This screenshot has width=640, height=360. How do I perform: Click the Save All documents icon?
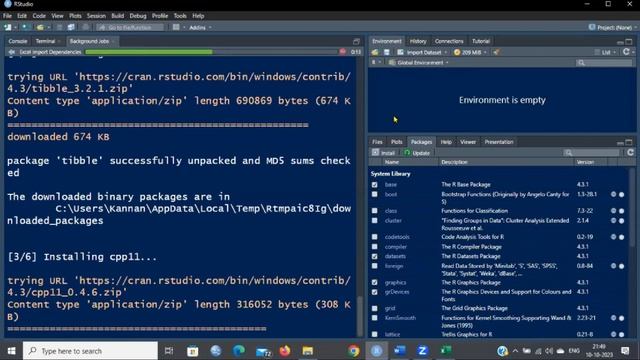71,27
